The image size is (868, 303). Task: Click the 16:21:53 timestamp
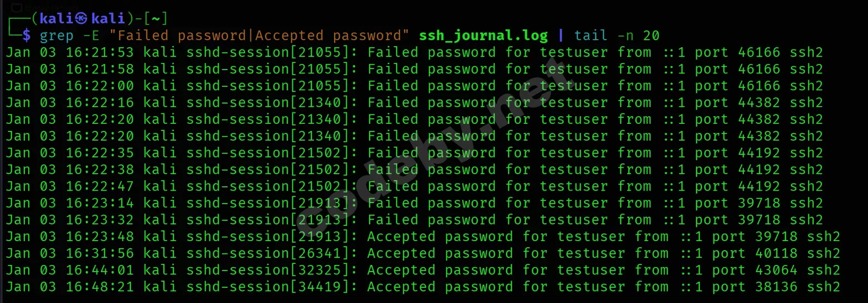(x=100, y=53)
